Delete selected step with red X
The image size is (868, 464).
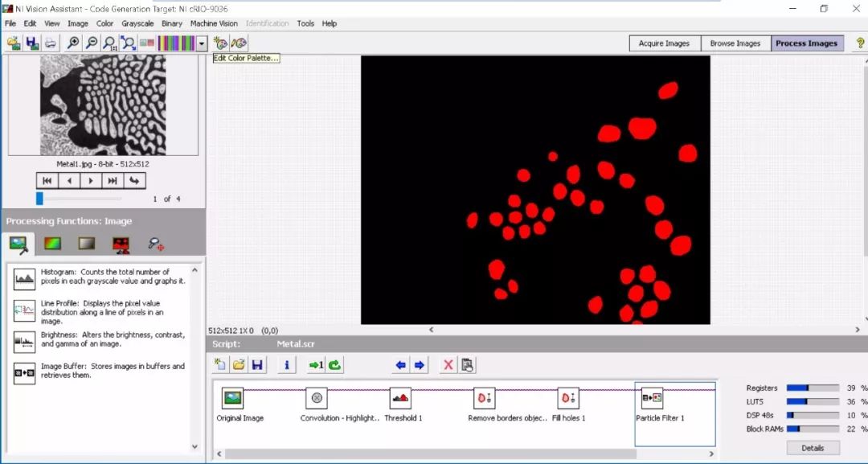point(448,365)
